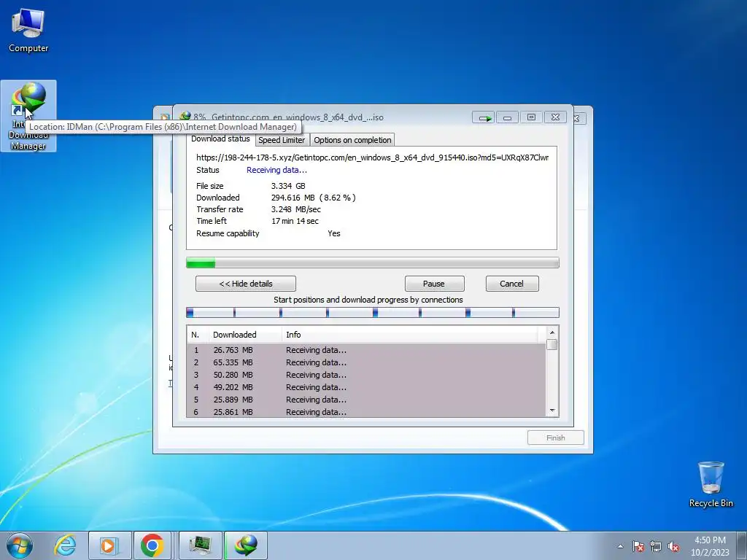Select connection row 1 with 26.763 MB
Screen dimensions: 747x560
pyautogui.click(x=366, y=350)
